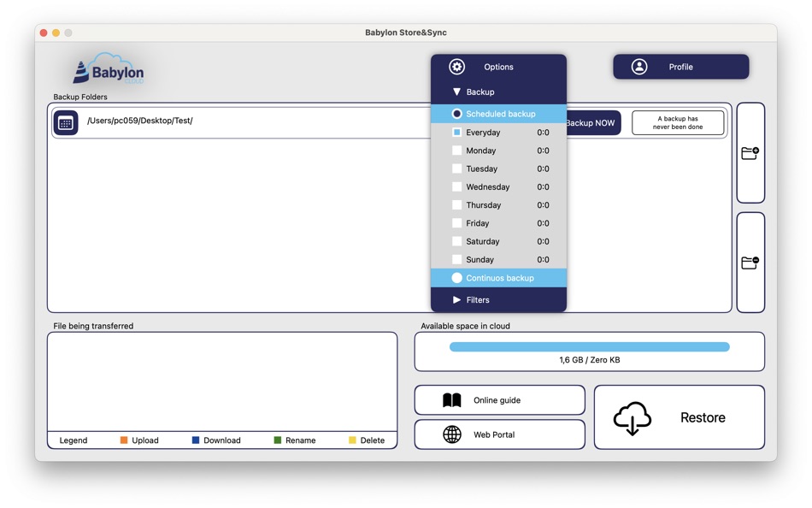Select the Continuos backup radio button
The image size is (812, 508).
(456, 278)
